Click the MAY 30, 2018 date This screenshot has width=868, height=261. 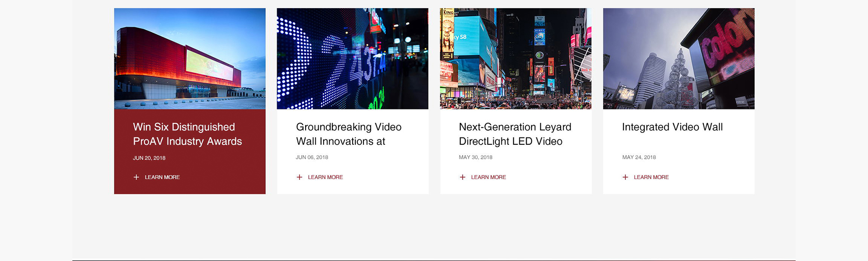click(476, 157)
